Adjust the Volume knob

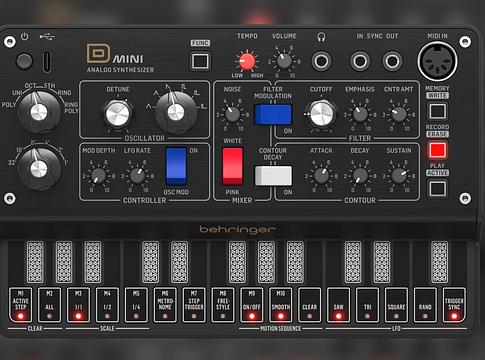point(284,61)
